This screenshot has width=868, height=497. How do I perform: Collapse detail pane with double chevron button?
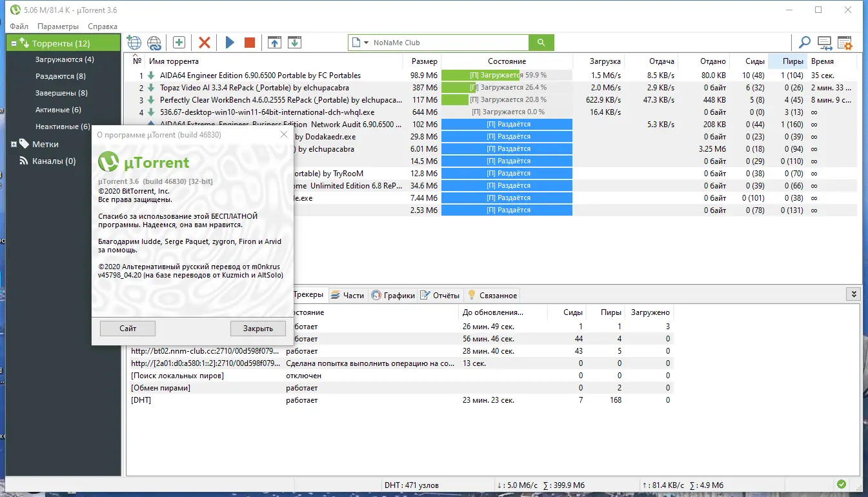854,294
